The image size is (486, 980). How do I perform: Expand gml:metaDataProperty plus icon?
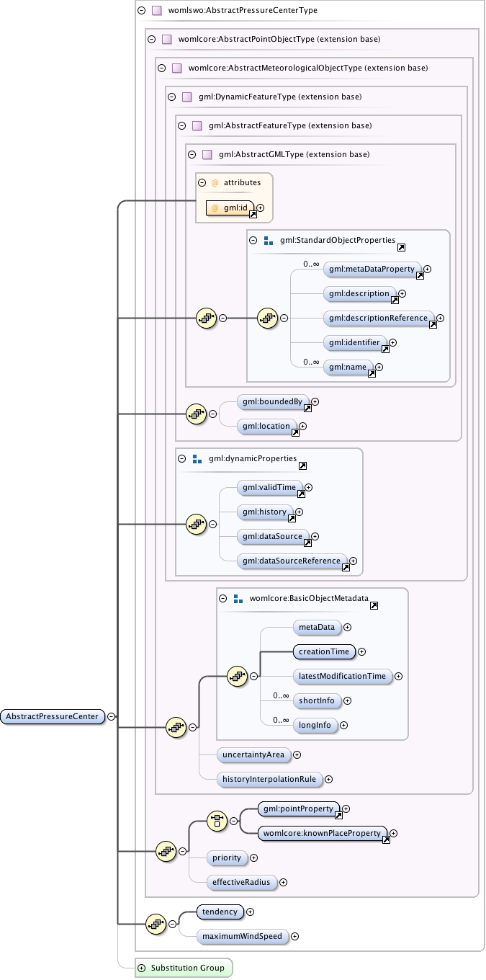[428, 269]
